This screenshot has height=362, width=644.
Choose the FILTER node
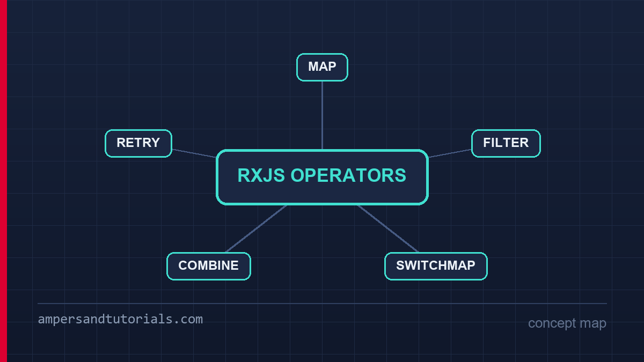point(506,143)
